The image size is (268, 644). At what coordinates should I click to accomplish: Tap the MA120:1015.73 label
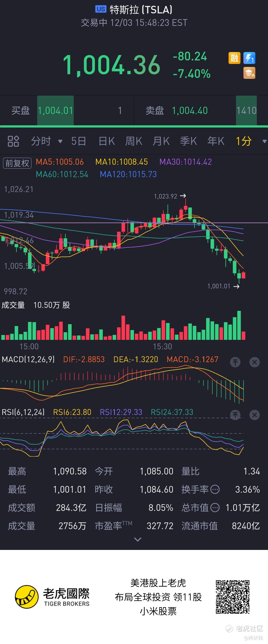pos(128,174)
